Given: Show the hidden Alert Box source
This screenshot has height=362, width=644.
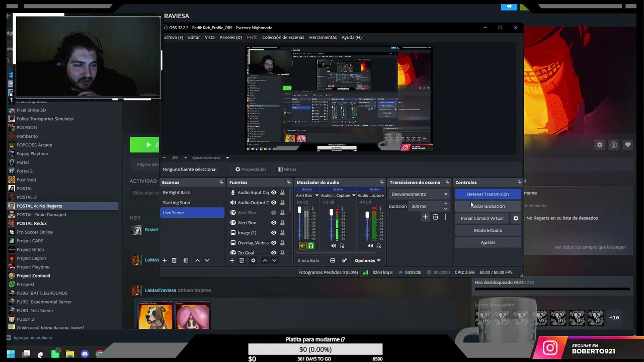Looking at the screenshot, I should tap(274, 213).
